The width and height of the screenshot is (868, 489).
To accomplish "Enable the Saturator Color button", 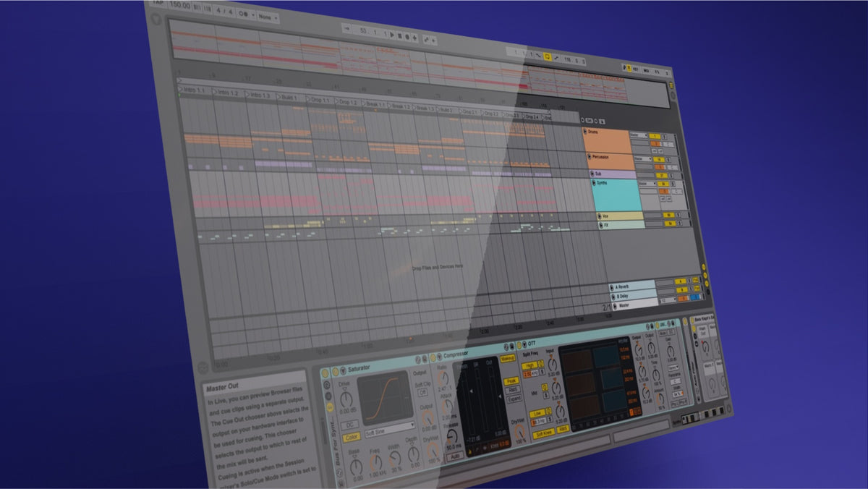I will click(352, 437).
